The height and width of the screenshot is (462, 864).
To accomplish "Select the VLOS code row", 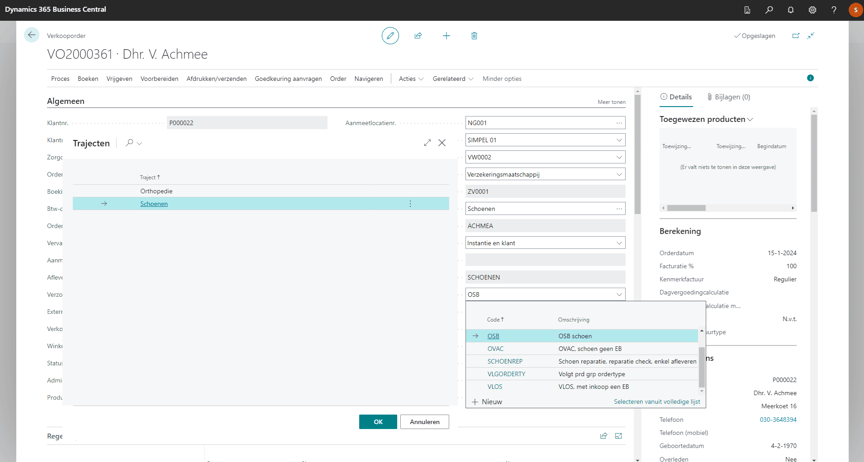I will (582, 386).
